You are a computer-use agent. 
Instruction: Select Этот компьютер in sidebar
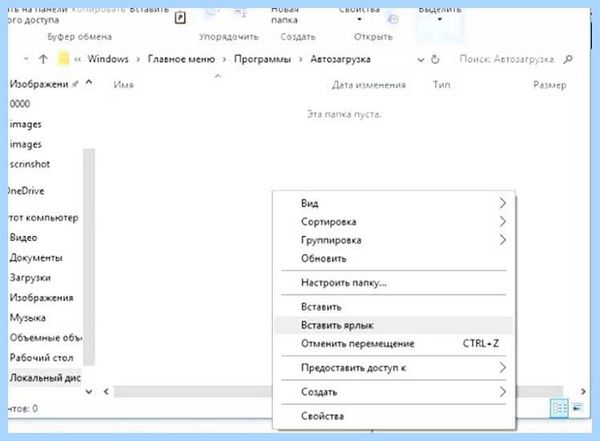click(x=43, y=217)
